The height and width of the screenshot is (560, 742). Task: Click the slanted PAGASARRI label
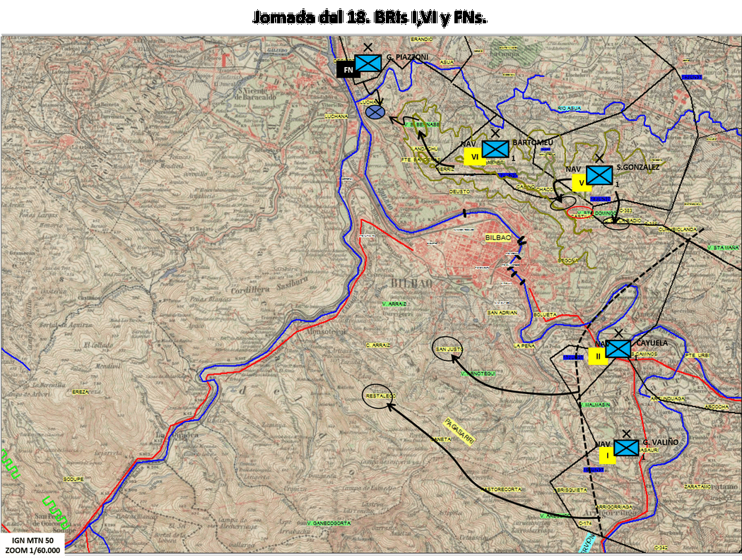[459, 430]
